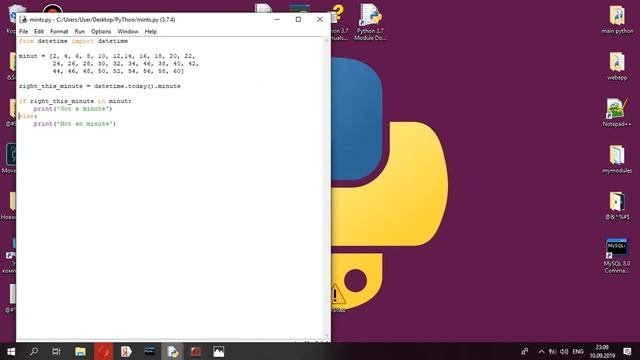Open the dark window app on taskbar
Screen dimensions: 640x360
point(149,351)
